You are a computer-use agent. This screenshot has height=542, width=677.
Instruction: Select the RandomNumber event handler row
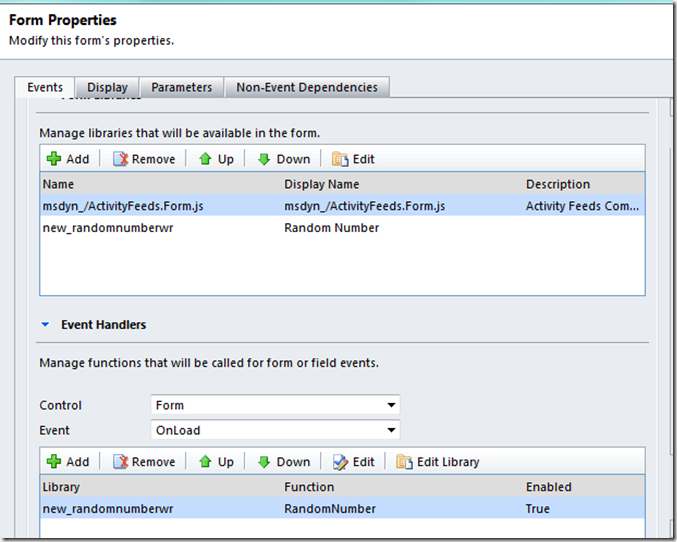coord(342,509)
